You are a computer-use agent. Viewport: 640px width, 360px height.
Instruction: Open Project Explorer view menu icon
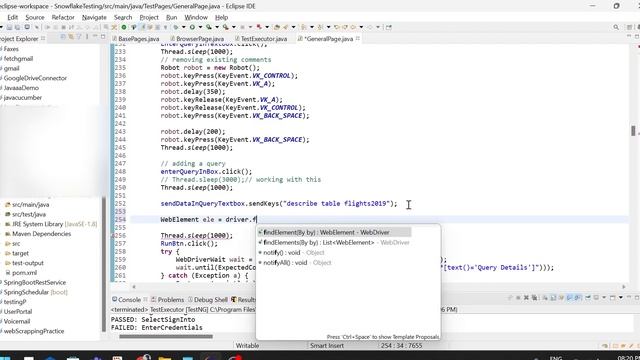[x=87, y=37]
